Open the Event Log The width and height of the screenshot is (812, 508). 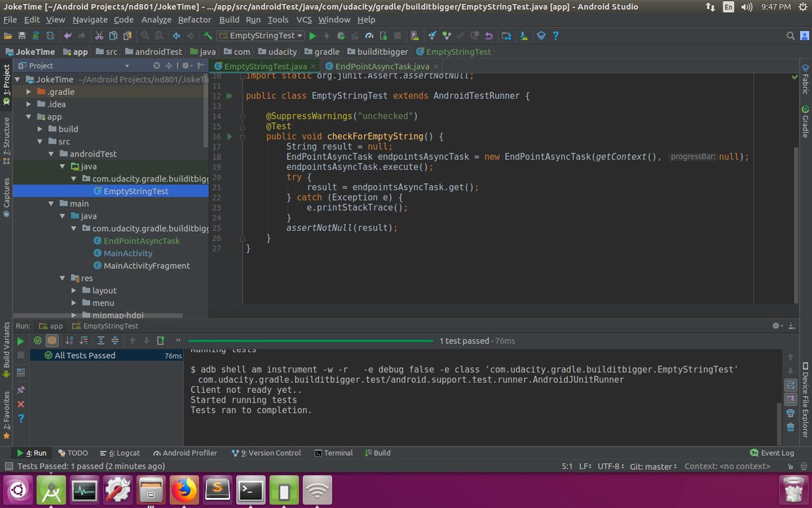(772, 452)
